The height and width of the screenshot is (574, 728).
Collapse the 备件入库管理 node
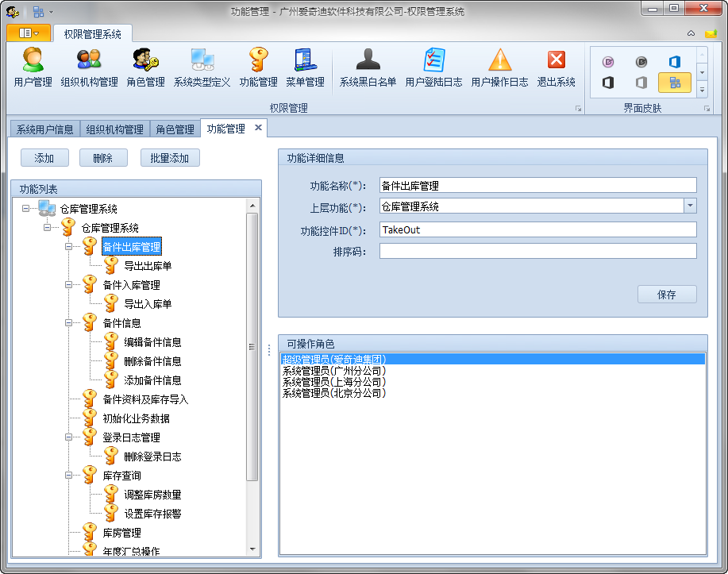[x=68, y=285]
